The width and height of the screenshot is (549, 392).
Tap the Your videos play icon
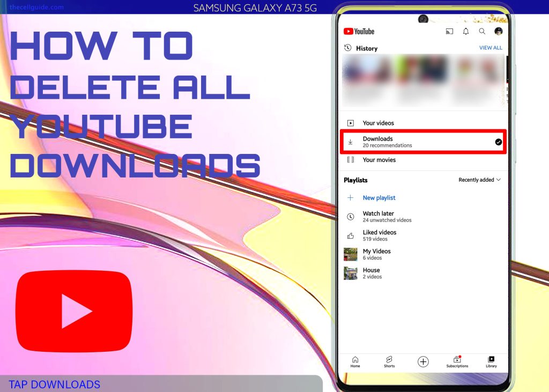pos(351,123)
